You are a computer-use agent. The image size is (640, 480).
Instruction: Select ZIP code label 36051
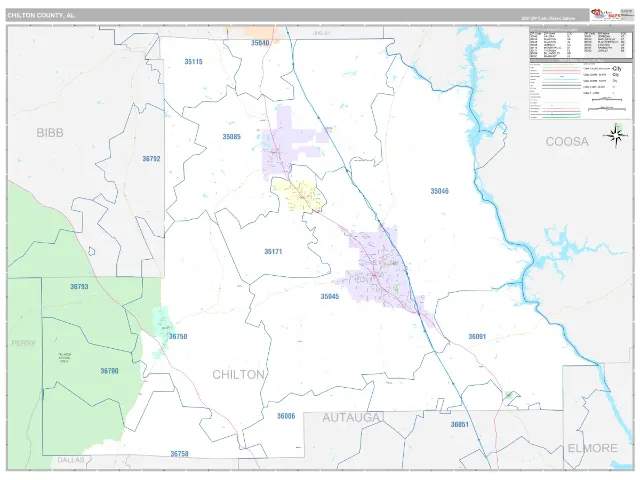(460, 425)
